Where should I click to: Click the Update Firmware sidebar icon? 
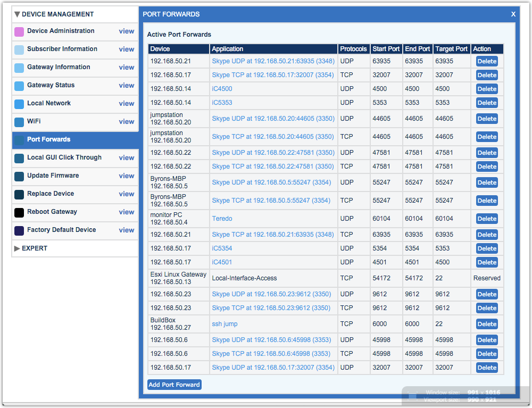(19, 176)
